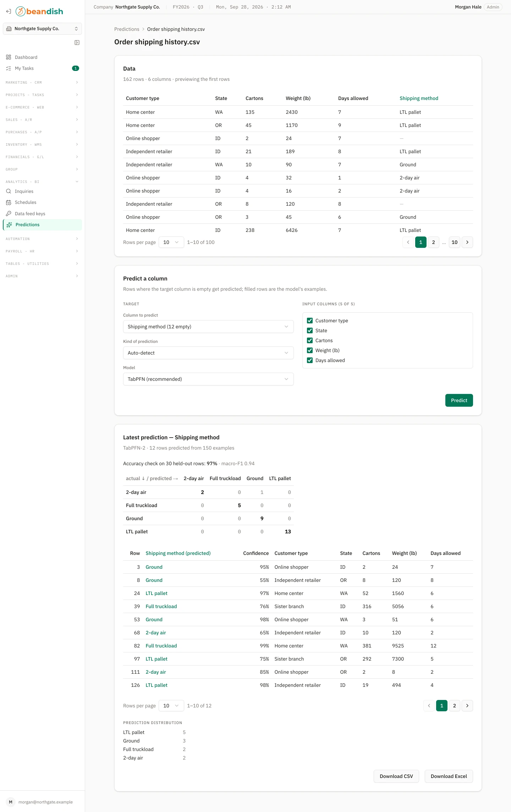Open the Northgate Supply Co. company switcher

point(42,29)
